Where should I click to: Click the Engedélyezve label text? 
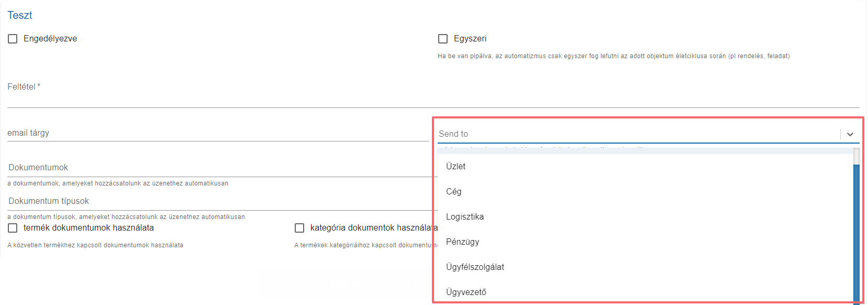(50, 39)
